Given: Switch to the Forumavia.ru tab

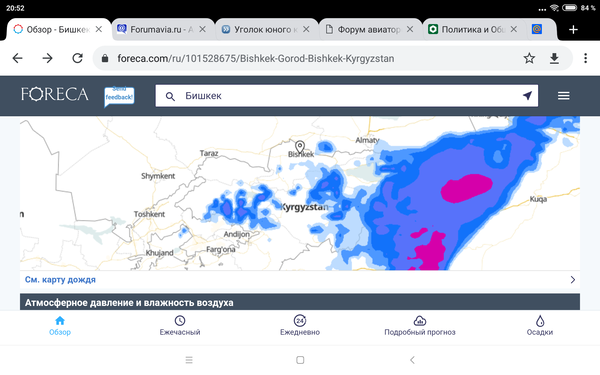Looking at the screenshot, I should (161, 29).
